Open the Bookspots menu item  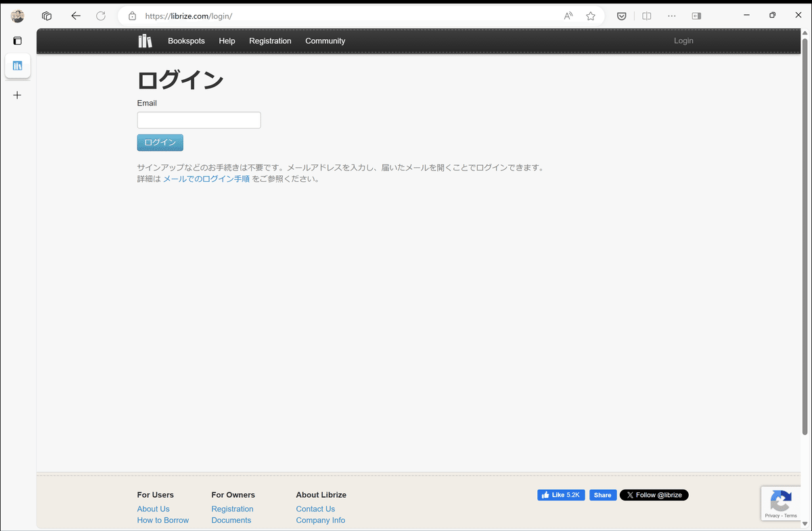point(186,41)
